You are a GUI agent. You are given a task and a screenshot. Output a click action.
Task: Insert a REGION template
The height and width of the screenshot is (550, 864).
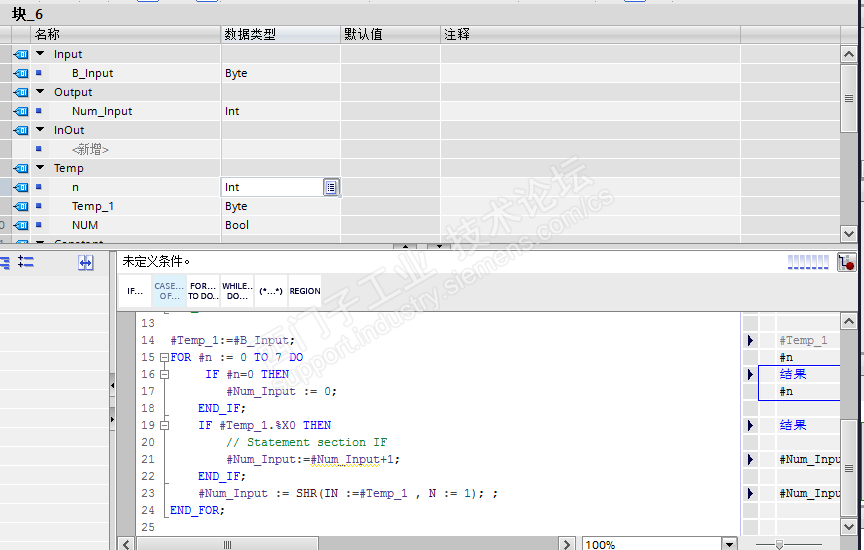[305, 291]
